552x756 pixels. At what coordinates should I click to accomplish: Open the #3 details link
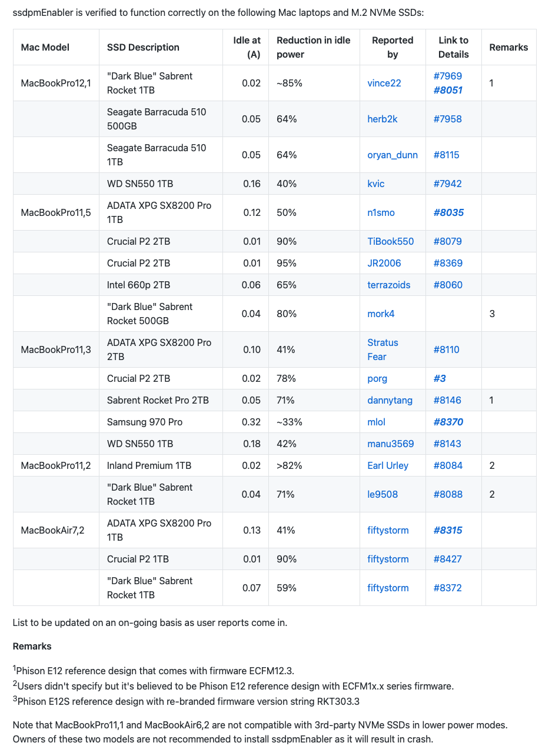(440, 378)
